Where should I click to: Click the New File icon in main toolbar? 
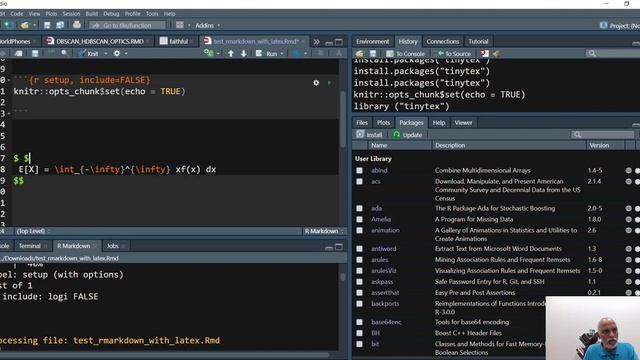(x=7, y=25)
